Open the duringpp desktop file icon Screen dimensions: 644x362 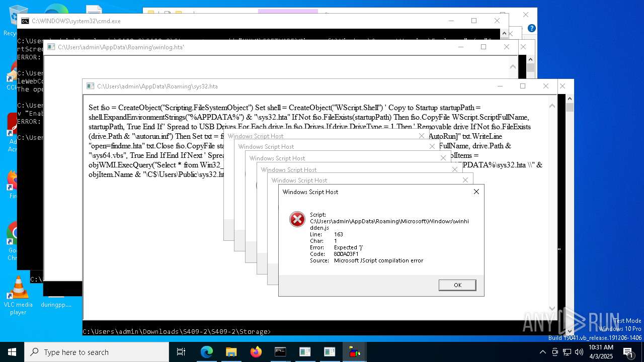(x=56, y=305)
